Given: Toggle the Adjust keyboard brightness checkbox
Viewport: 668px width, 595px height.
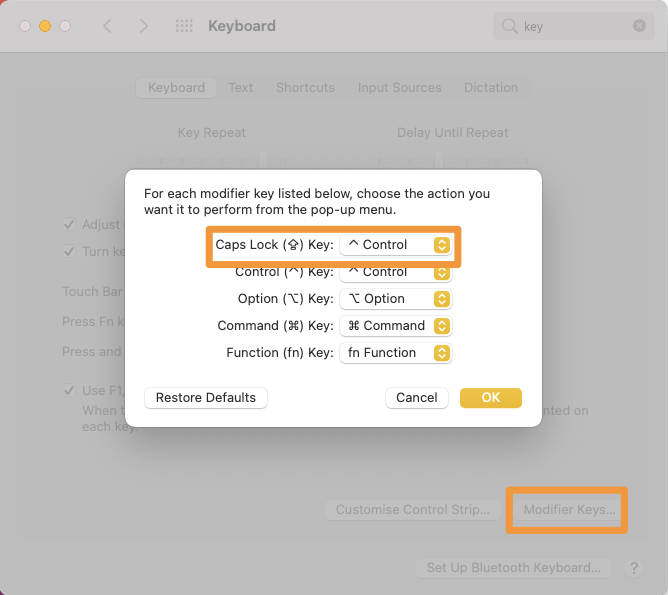Looking at the screenshot, I should (x=69, y=225).
